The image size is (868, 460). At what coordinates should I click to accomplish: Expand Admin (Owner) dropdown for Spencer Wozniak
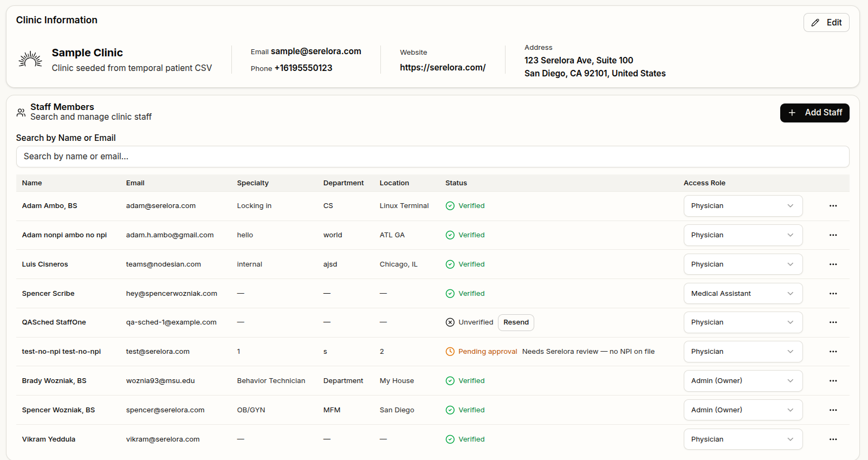(x=743, y=410)
